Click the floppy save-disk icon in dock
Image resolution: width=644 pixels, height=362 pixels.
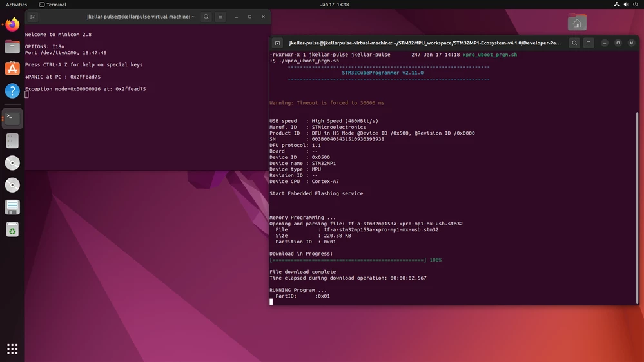(x=12, y=207)
